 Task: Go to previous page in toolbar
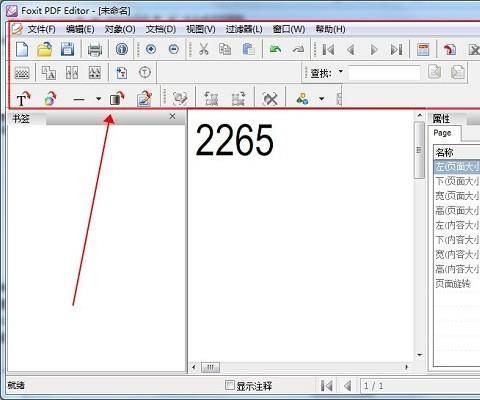pyautogui.click(x=350, y=50)
